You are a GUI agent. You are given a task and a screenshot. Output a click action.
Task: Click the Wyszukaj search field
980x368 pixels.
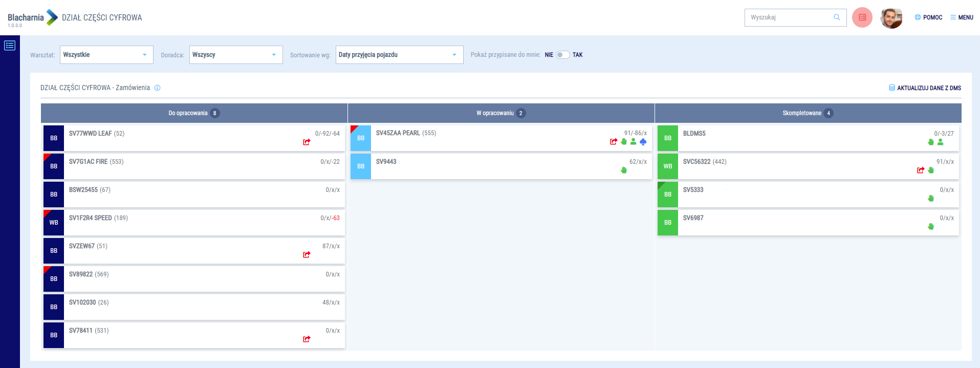pyautogui.click(x=788, y=17)
